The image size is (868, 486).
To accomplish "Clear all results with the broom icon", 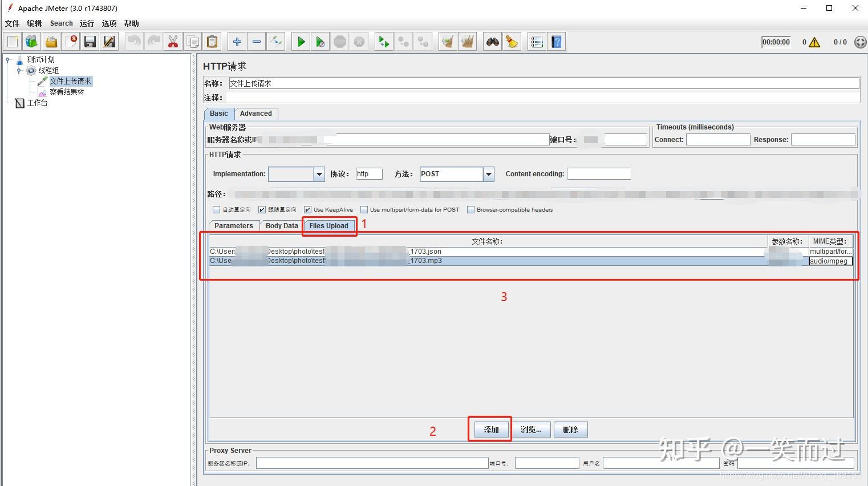I will [468, 41].
